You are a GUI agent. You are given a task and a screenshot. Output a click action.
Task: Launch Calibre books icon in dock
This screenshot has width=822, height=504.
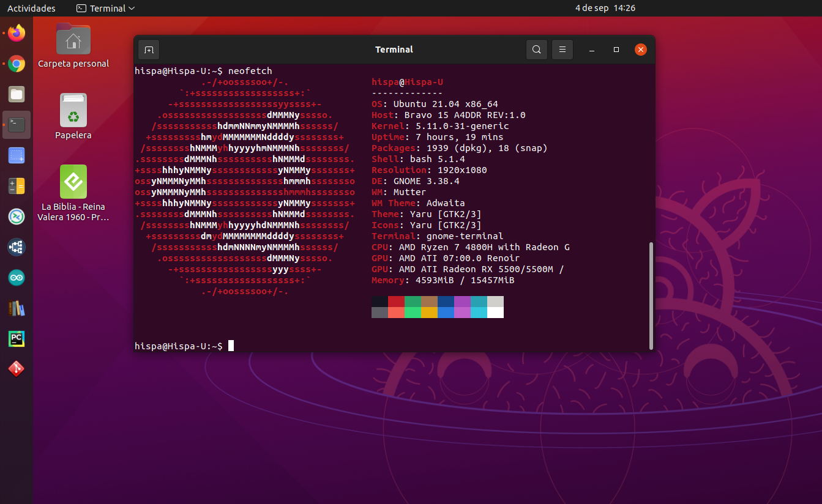[17, 308]
